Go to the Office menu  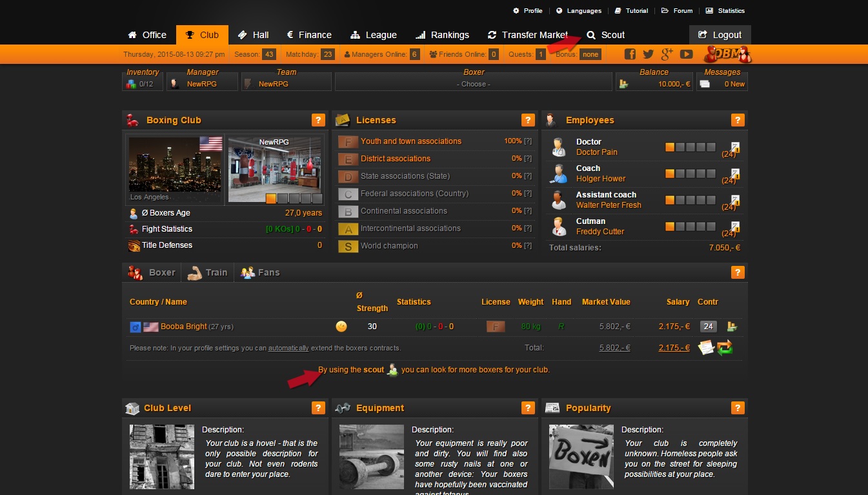coord(148,35)
